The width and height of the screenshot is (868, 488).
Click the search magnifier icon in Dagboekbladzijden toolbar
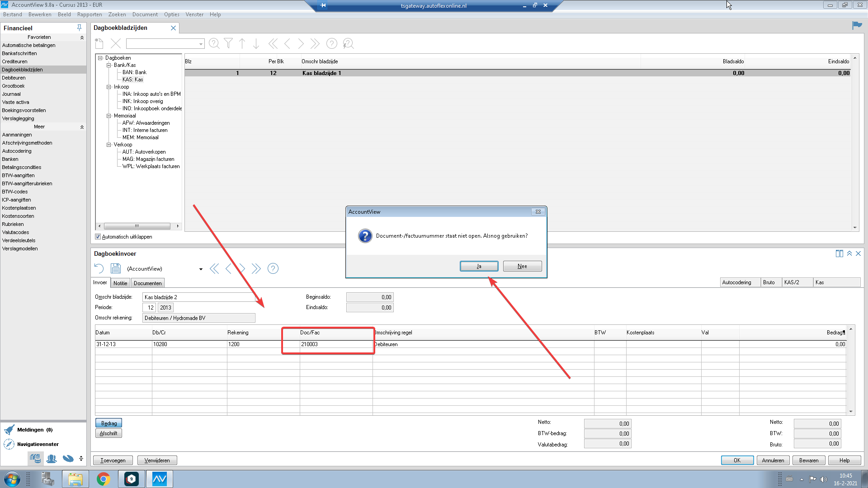(x=214, y=43)
